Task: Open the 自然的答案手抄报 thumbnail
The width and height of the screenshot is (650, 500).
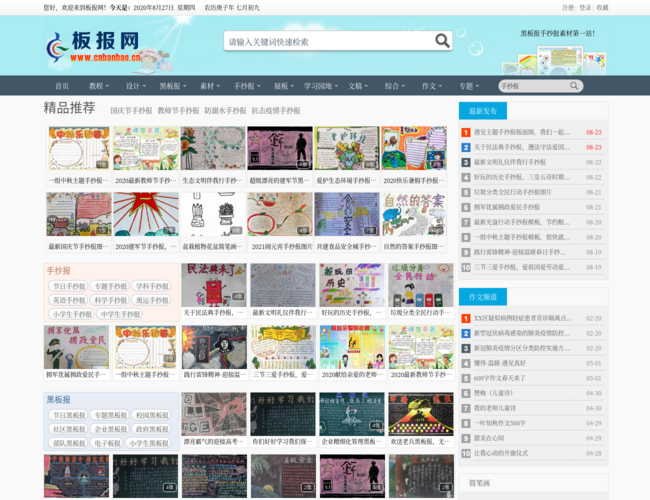Action: [414, 214]
